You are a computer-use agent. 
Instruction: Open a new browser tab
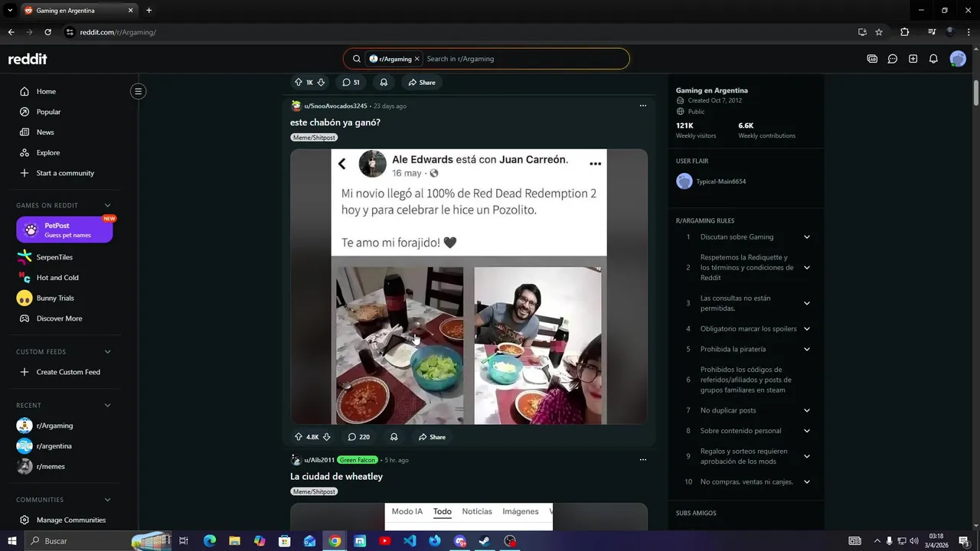point(149,10)
